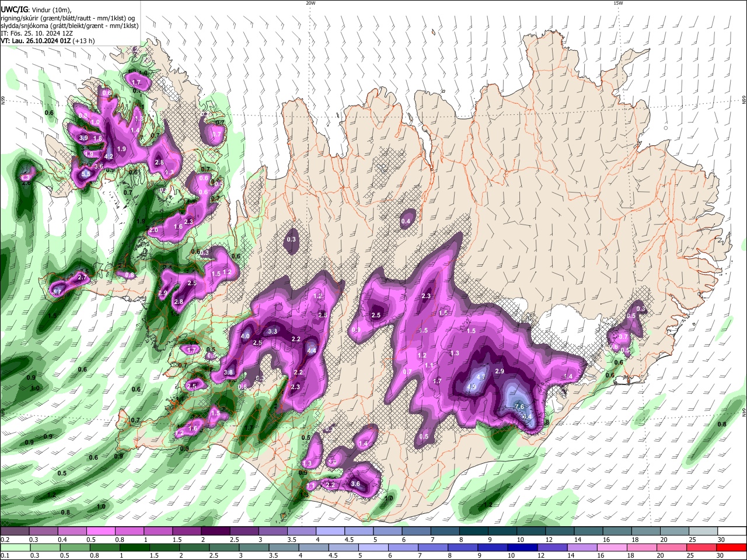Click the '3.8' value in west Iceland

click(229, 372)
